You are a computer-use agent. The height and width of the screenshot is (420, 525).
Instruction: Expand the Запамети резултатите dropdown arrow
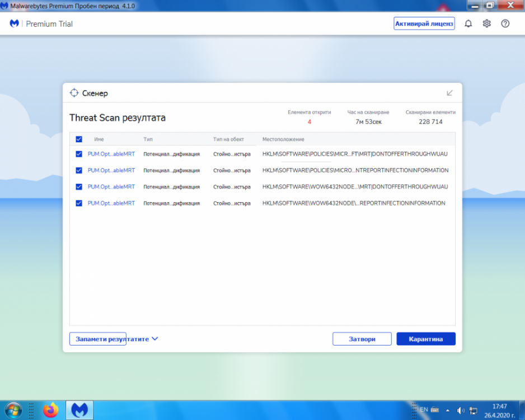point(154,339)
